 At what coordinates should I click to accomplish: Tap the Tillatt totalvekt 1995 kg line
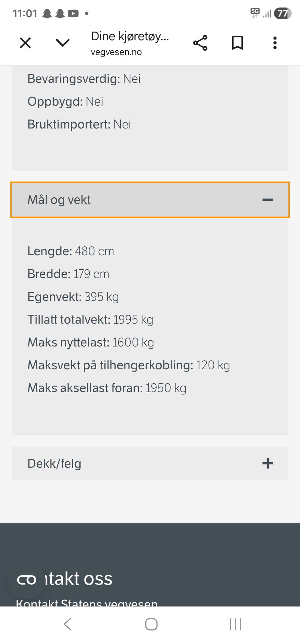coord(90,320)
